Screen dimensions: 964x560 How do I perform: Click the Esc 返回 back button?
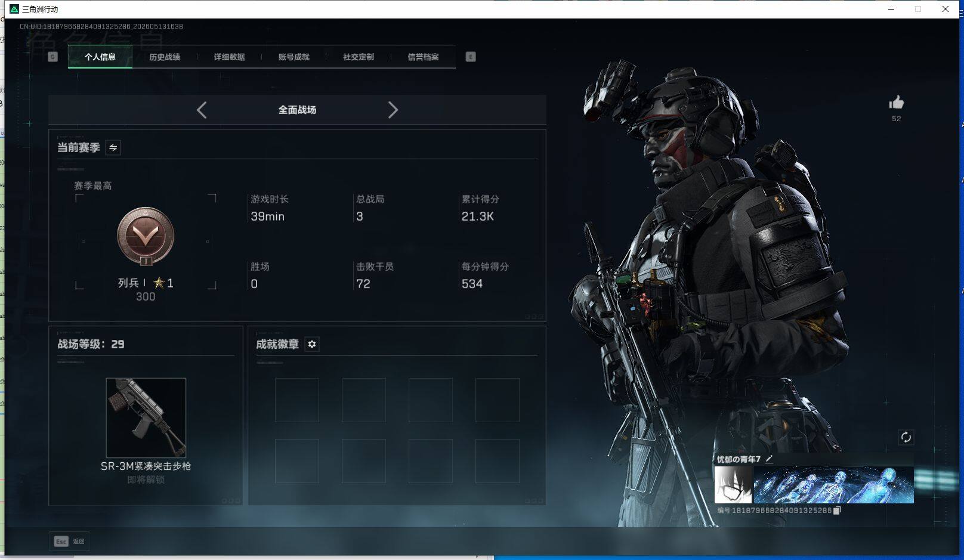click(69, 542)
